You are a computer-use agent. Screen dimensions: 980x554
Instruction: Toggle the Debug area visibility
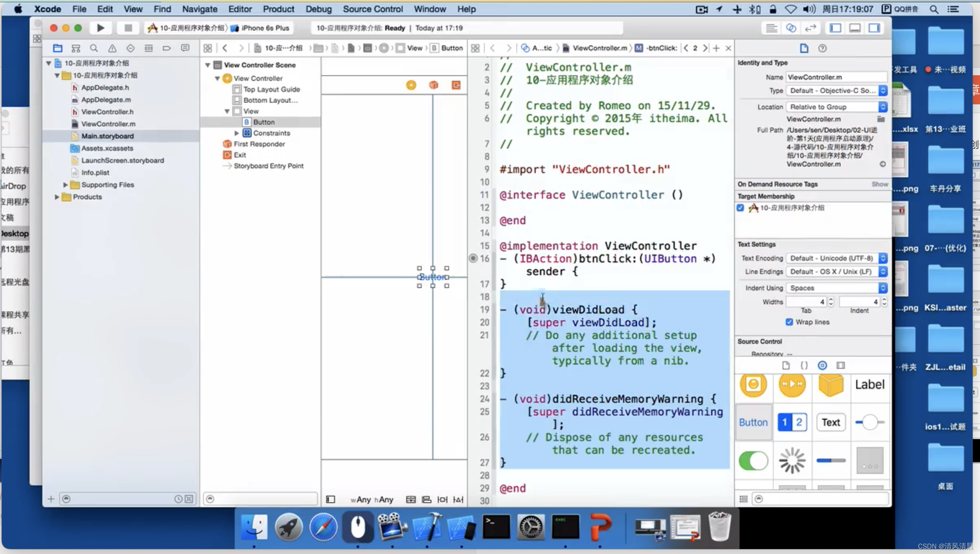point(855,28)
